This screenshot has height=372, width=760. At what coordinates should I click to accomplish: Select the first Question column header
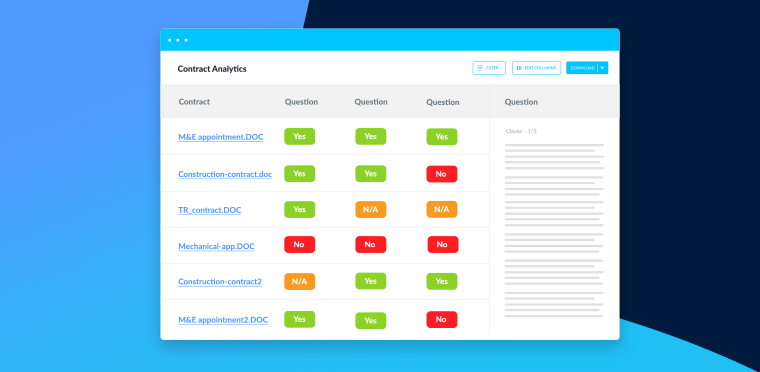click(301, 102)
